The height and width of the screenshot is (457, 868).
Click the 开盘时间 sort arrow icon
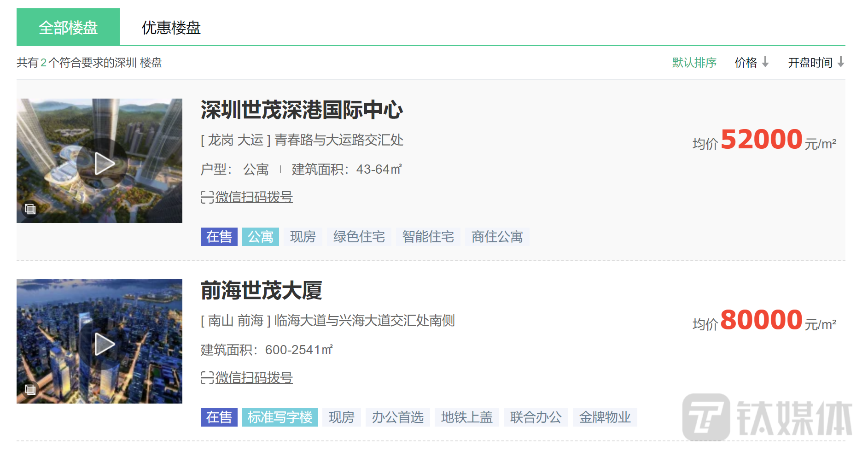tap(841, 62)
